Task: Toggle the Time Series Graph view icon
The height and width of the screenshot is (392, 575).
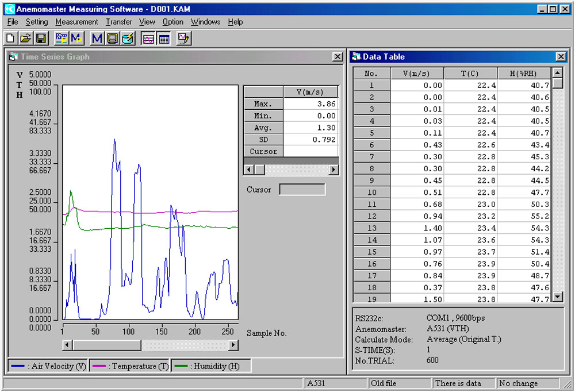Action: [148, 39]
